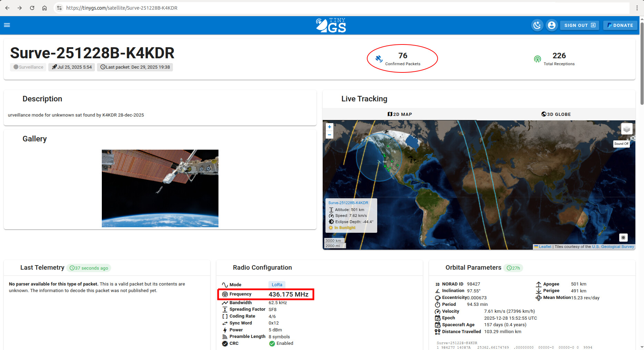
Task: Switch to the 2D Map tab
Action: [400, 114]
